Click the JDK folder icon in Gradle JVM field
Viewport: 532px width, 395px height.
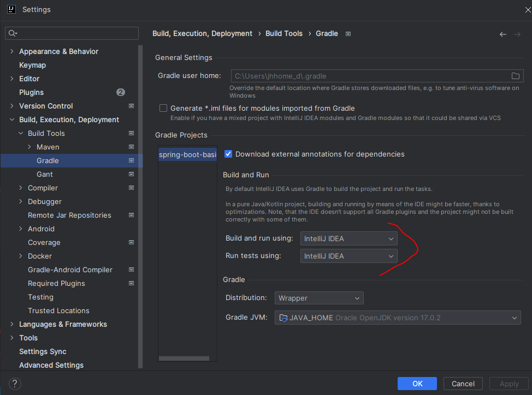(283, 318)
